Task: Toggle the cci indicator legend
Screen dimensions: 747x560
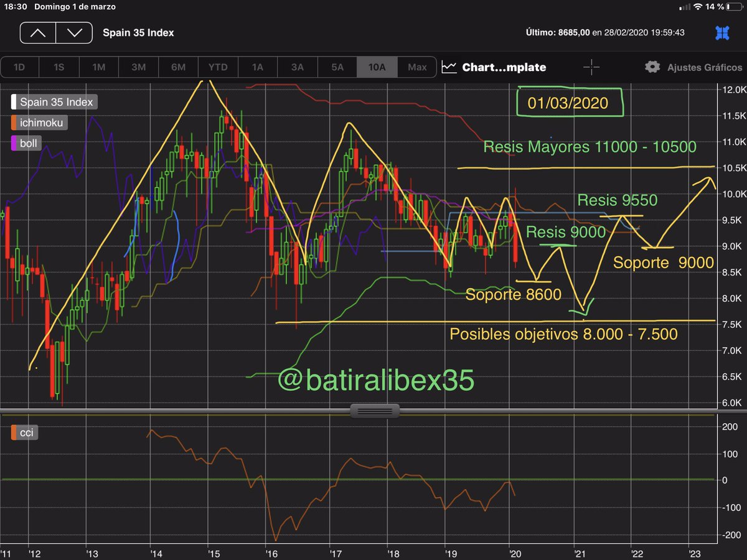Action: click(x=25, y=432)
